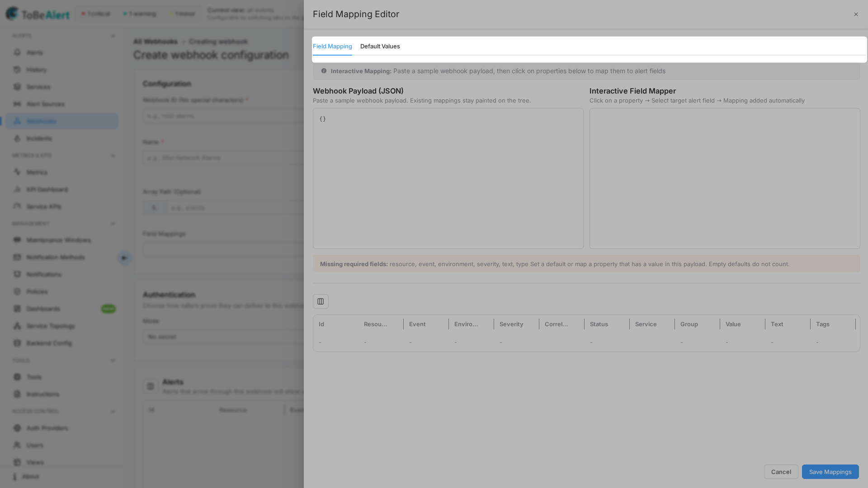Collapse the Metrics & KPIs section chevron
The height and width of the screenshot is (488, 868).
pyautogui.click(x=113, y=155)
